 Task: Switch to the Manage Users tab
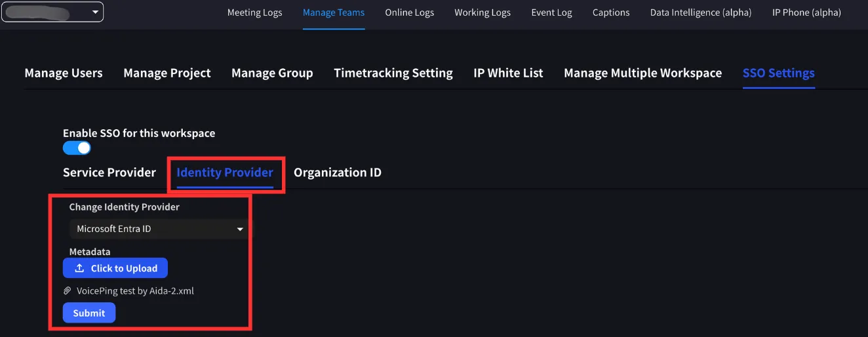tap(64, 73)
